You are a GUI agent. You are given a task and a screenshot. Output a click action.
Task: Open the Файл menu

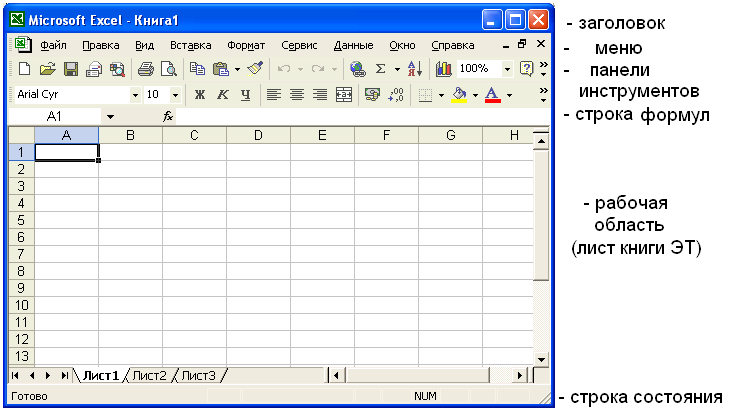coord(53,46)
